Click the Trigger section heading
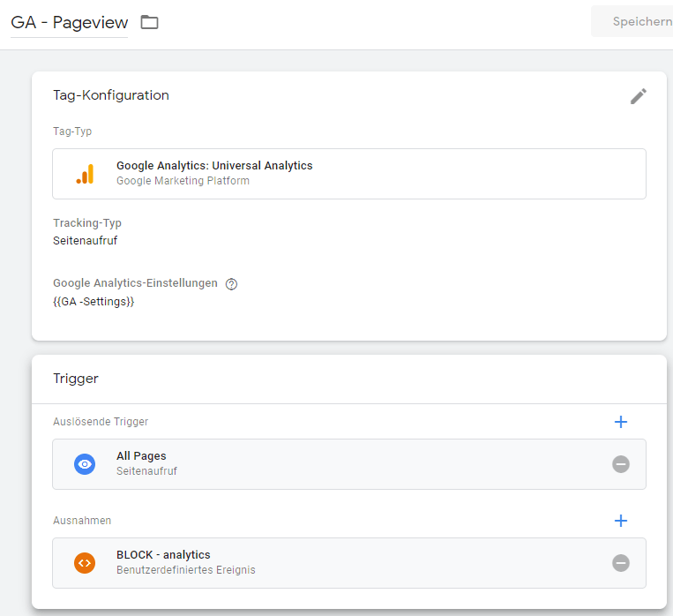Image resolution: width=673 pixels, height=616 pixels. pyautogui.click(x=76, y=379)
